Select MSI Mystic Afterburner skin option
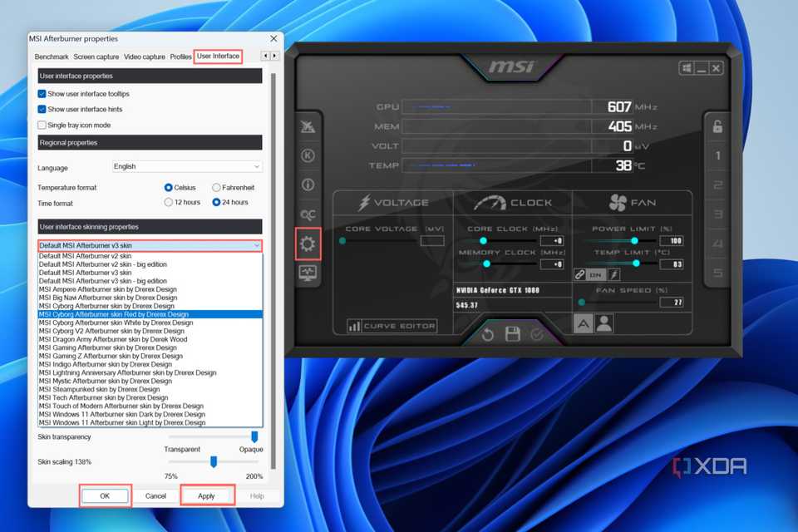Image resolution: width=798 pixels, height=532 pixels. pos(150,381)
